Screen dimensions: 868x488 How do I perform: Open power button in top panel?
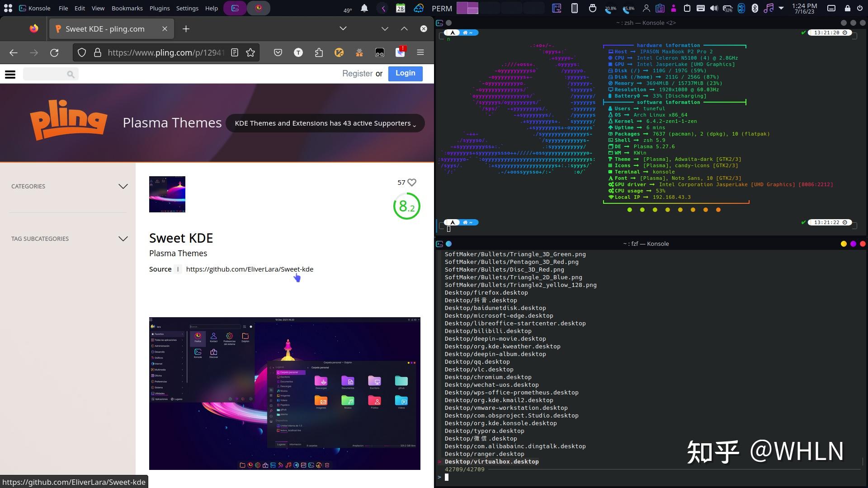click(860, 8)
